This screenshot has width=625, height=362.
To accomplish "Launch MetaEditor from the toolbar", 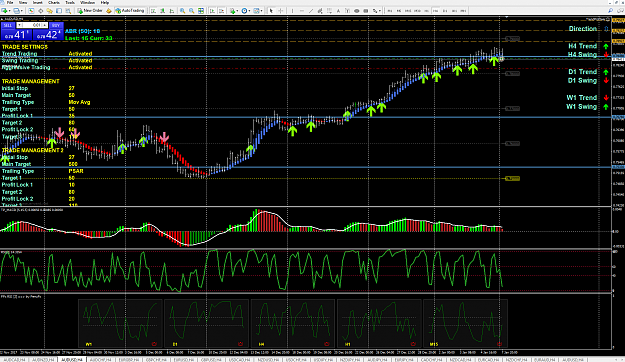I will (x=108, y=11).
